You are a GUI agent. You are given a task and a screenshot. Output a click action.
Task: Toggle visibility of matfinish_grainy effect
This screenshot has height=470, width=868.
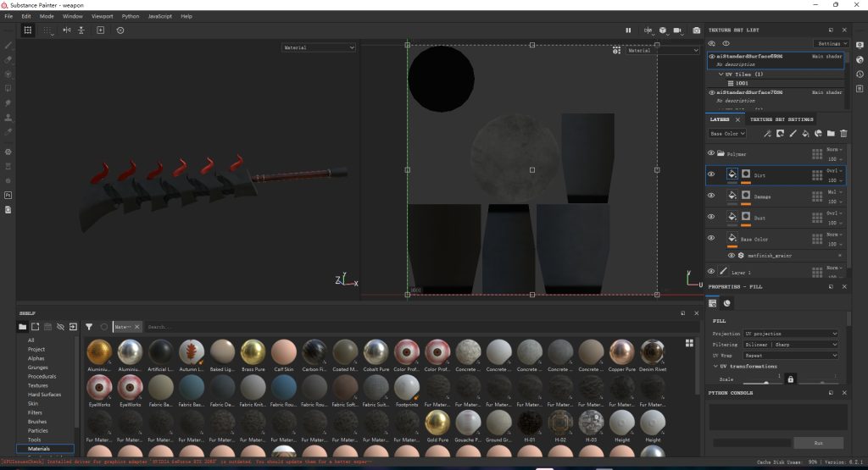pos(732,256)
